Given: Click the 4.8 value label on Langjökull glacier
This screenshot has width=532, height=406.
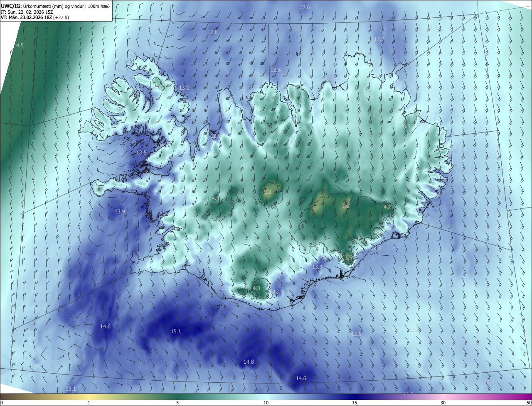Looking at the screenshot, I should 216,198.
